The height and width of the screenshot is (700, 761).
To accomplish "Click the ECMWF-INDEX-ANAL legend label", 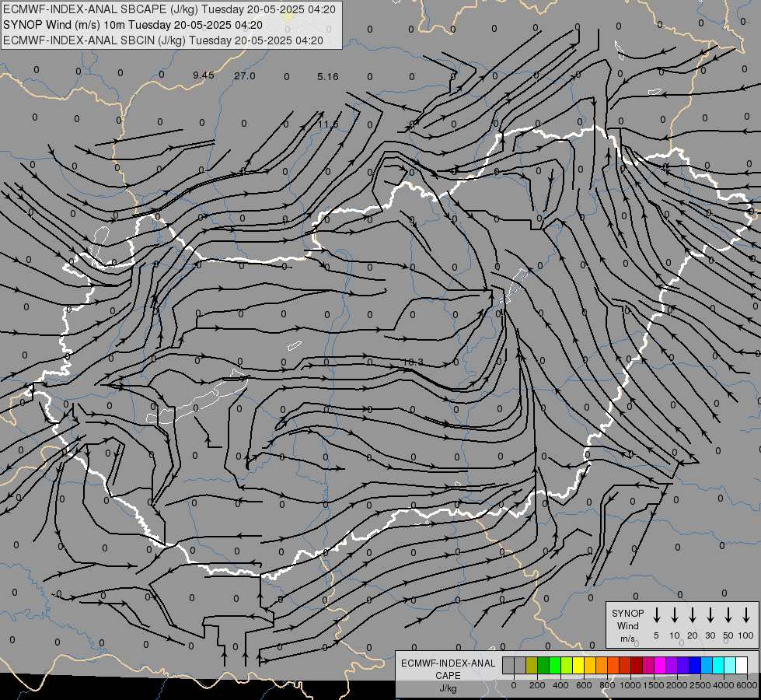I will click(x=448, y=663).
